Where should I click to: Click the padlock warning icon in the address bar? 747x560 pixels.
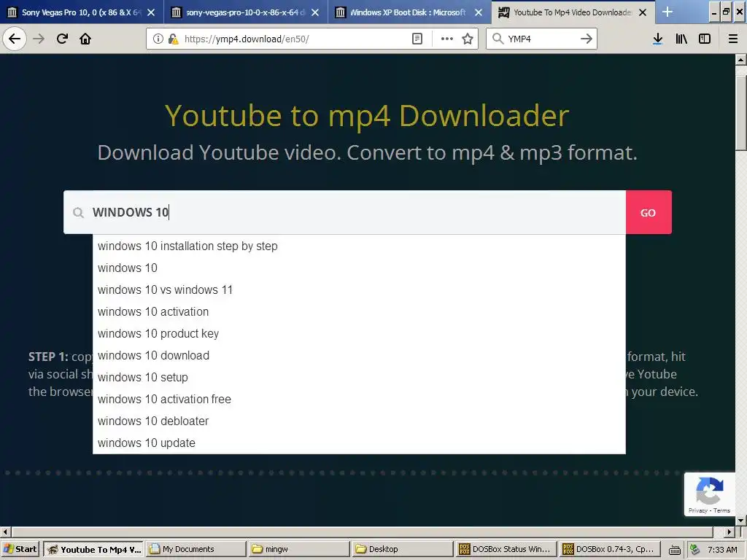(174, 39)
